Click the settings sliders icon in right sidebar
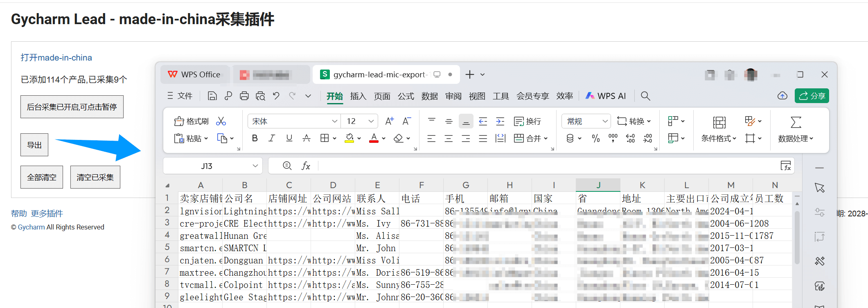Viewport: 868px width, 308px height. (819, 212)
